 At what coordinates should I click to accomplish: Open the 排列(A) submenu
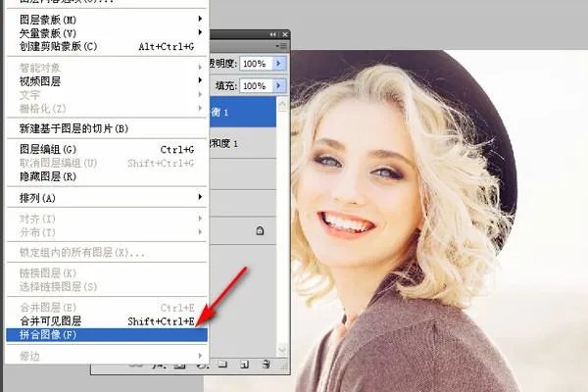point(107,198)
